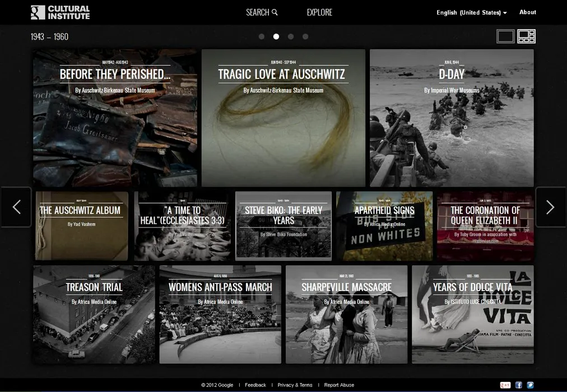Click the Report Abuse link
Viewport: 567px width, 392px height.
339,385
